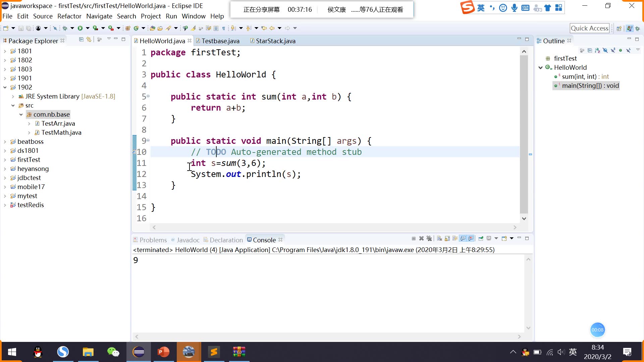Viewport: 644px width, 362px height.
Task: Switch to the Testbase.java tab
Action: click(x=220, y=41)
